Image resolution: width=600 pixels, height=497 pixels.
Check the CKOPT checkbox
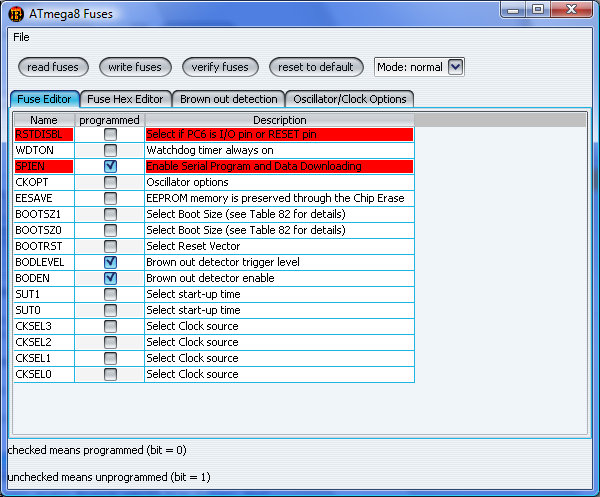tap(110, 183)
